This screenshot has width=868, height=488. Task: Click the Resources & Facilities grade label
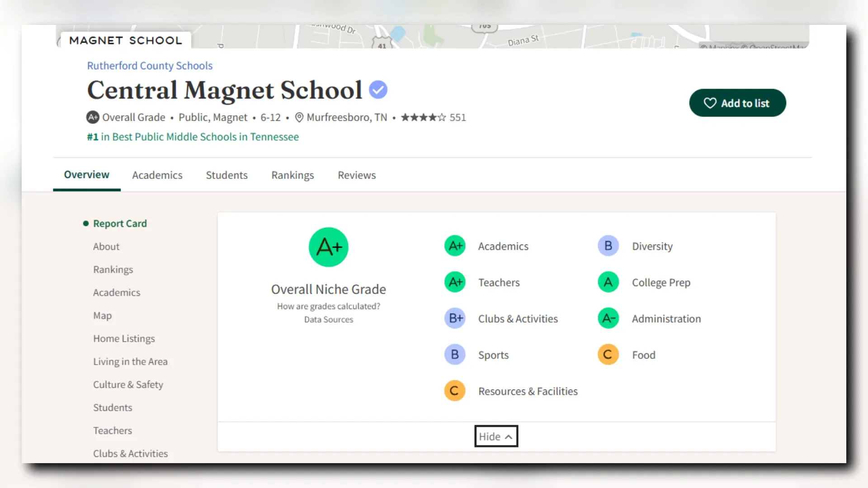[528, 391]
